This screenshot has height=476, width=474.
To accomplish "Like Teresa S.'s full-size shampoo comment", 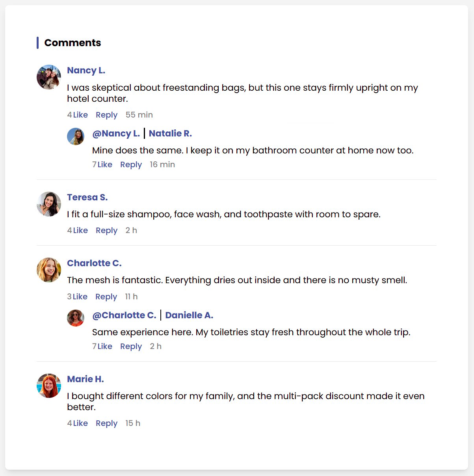I will [80, 230].
